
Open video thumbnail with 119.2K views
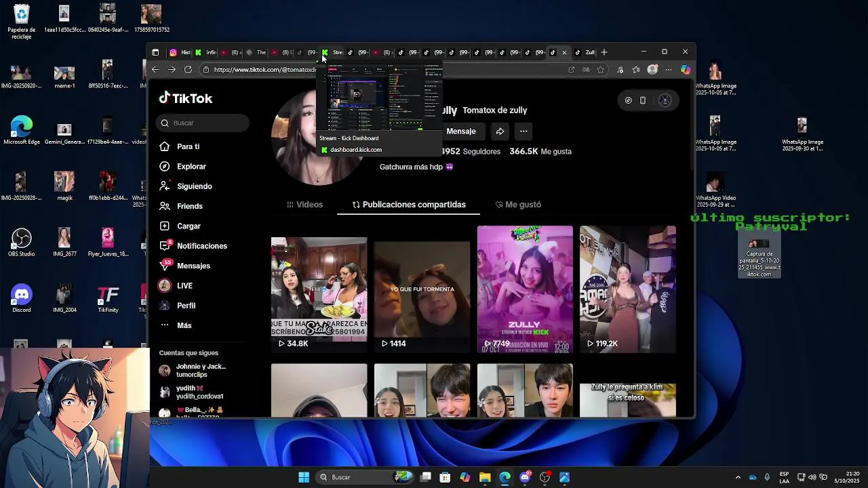tap(628, 289)
